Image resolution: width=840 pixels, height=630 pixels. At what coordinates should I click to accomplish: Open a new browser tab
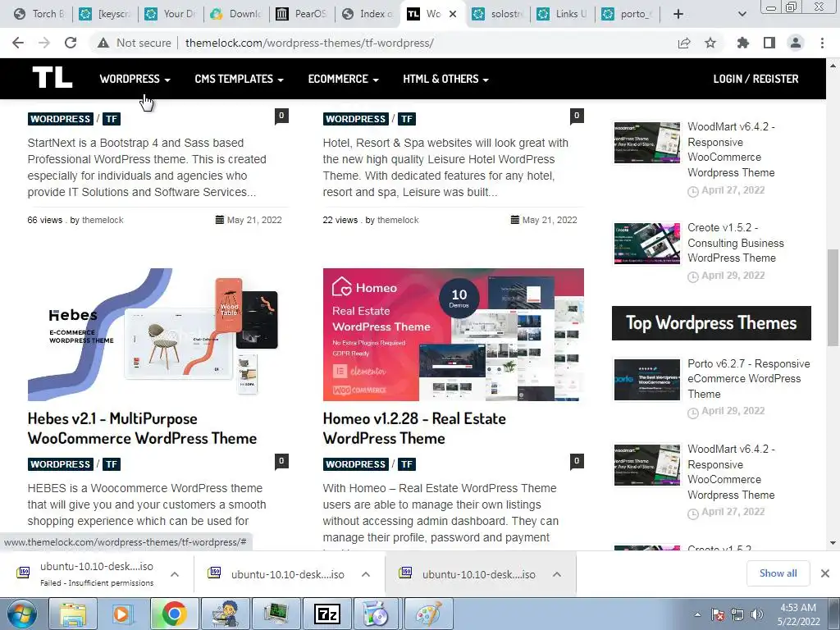[678, 14]
